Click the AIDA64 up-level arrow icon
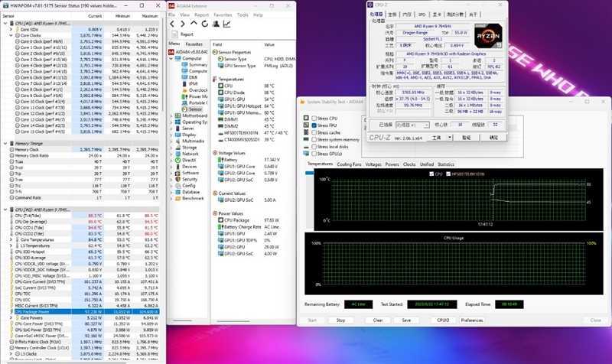Screen dimensions: 612x364 pyautogui.click(x=194, y=24)
